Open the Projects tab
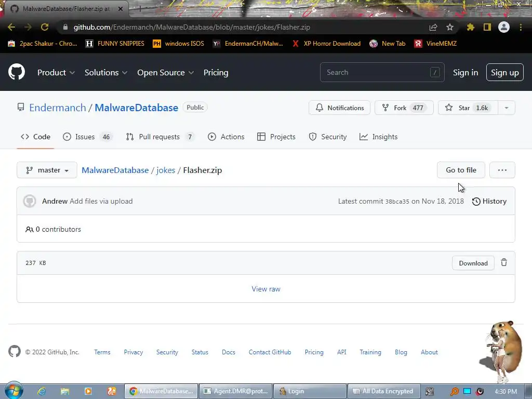532x399 pixels. (276, 137)
